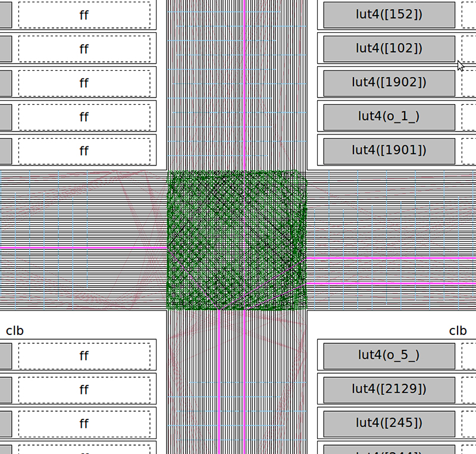Viewport: 476px width, 454px height.
Task: Click the lut4([1901]) block
Action: [389, 151]
